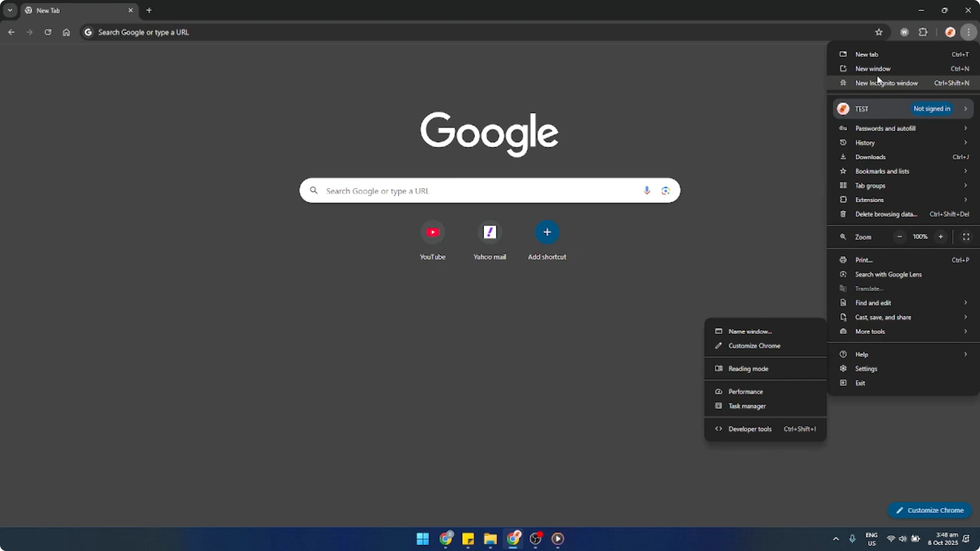
Task: Go back using the back arrow
Action: pos(11,32)
